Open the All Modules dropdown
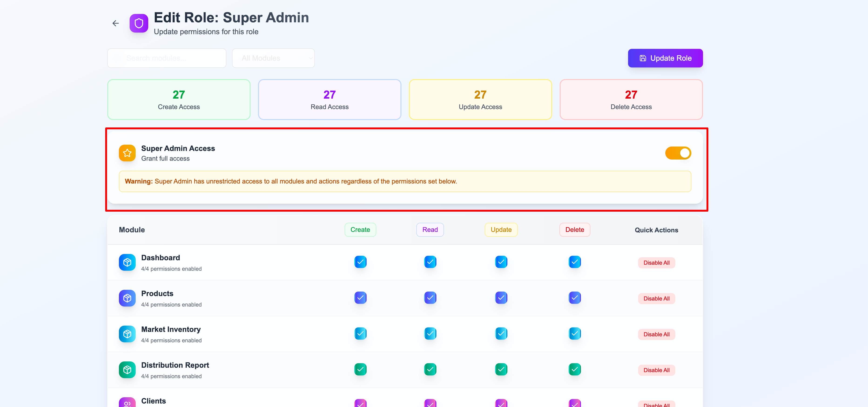This screenshot has height=407, width=868. [x=273, y=58]
